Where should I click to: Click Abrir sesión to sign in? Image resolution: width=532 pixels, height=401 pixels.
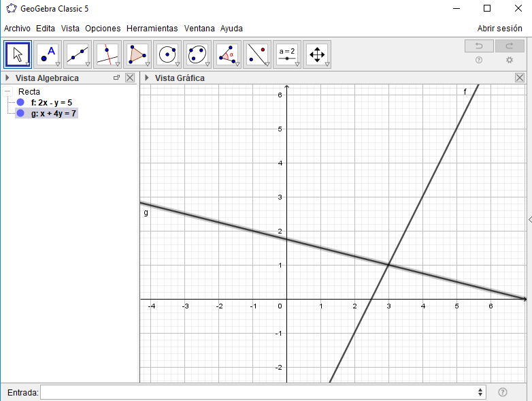click(500, 29)
